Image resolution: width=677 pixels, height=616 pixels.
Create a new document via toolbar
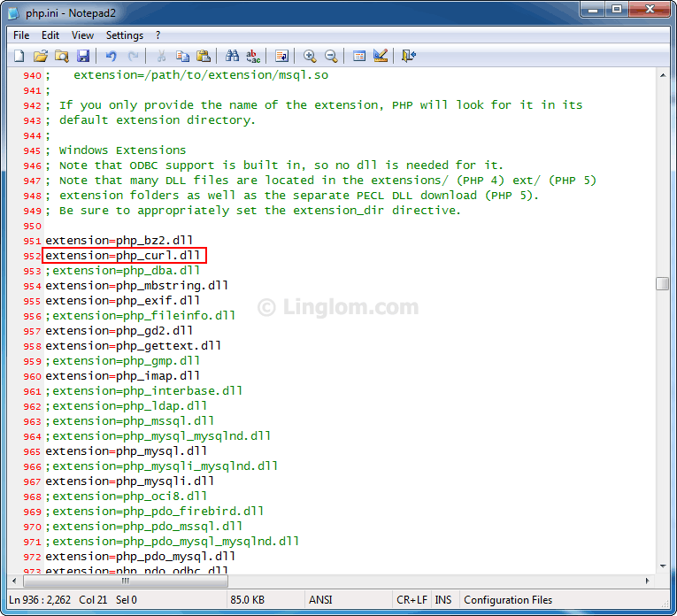(19, 56)
